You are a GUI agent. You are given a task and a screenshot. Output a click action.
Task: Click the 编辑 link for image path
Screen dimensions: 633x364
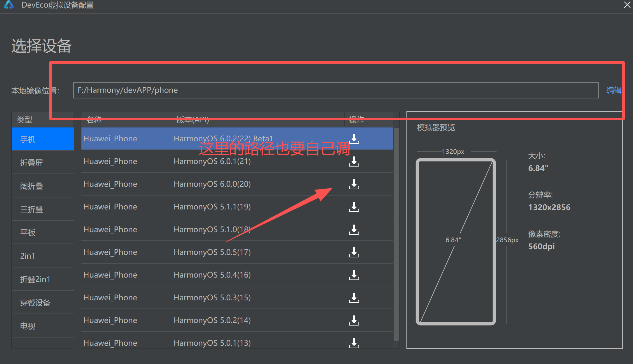coord(613,91)
